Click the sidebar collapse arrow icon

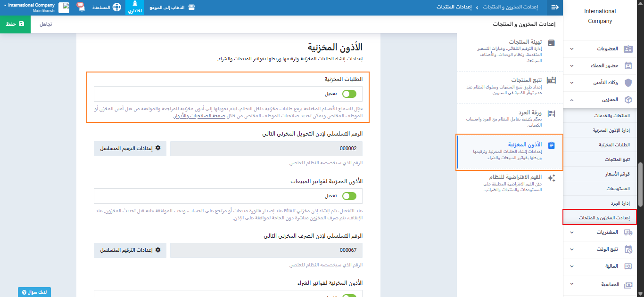[x=555, y=8]
